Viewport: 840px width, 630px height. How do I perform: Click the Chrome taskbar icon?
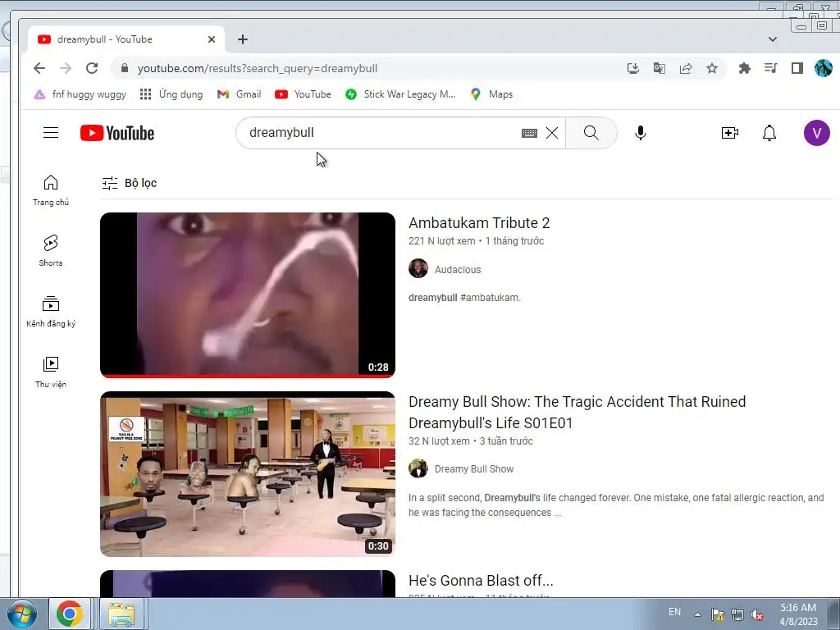pyautogui.click(x=71, y=614)
